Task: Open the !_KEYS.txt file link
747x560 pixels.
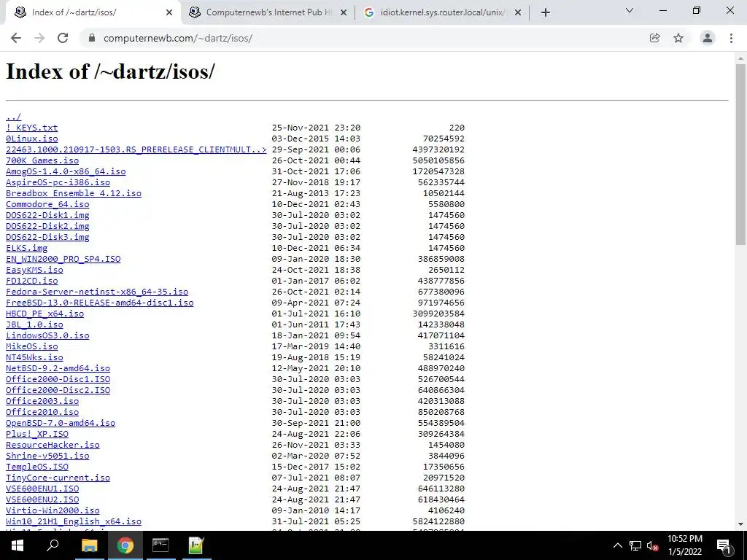Action: [x=31, y=128]
